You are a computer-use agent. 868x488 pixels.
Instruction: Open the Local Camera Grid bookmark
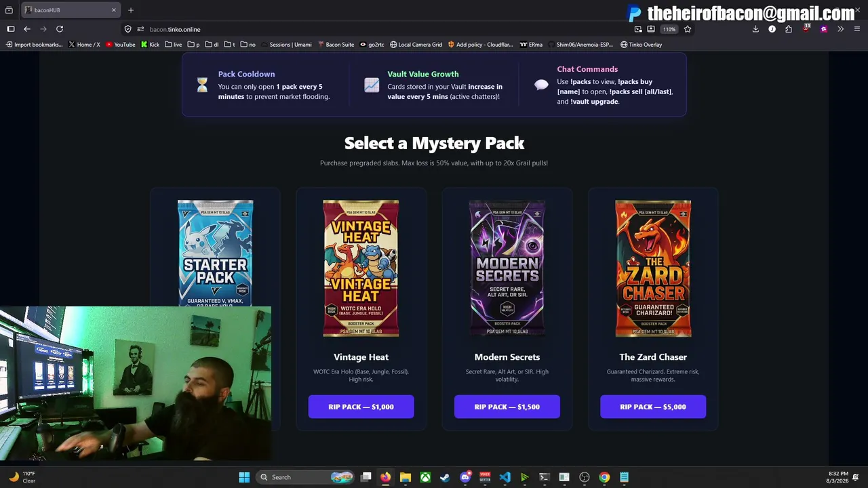pyautogui.click(x=416, y=45)
